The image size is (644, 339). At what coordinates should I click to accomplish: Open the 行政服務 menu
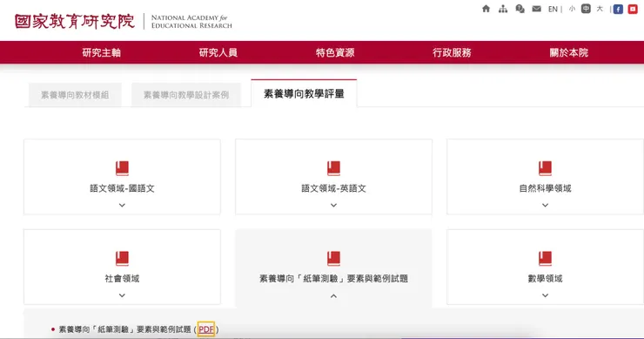point(452,52)
